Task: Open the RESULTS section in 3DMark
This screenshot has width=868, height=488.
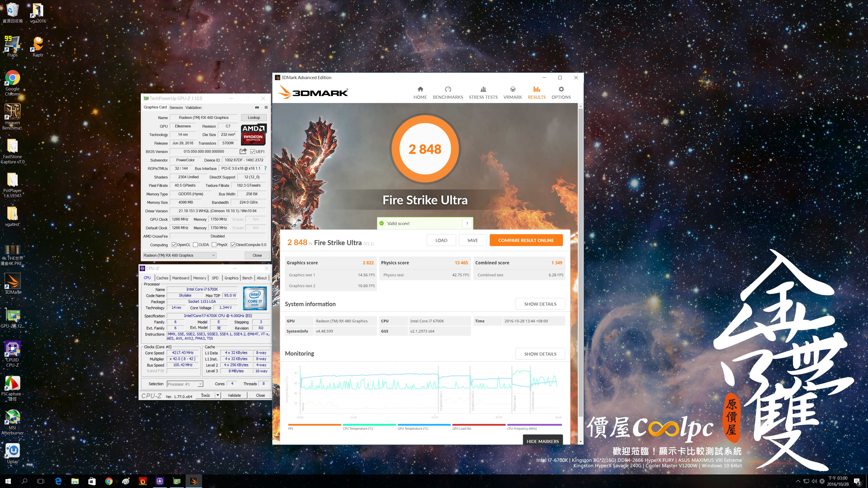Action: 536,93
